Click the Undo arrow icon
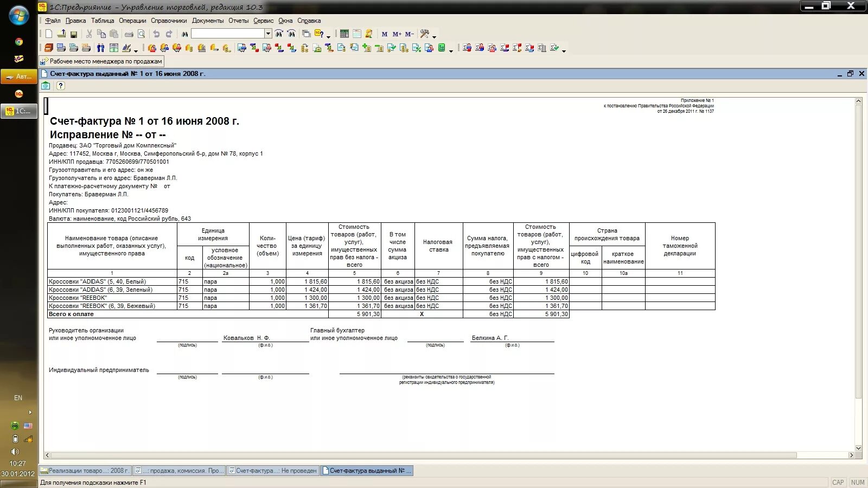 click(156, 34)
